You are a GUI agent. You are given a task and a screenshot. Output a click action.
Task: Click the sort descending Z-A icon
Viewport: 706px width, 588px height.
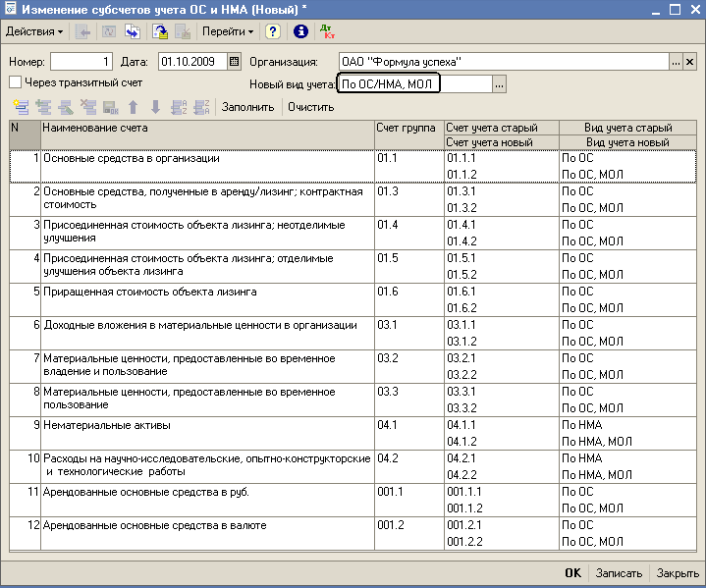(x=201, y=107)
